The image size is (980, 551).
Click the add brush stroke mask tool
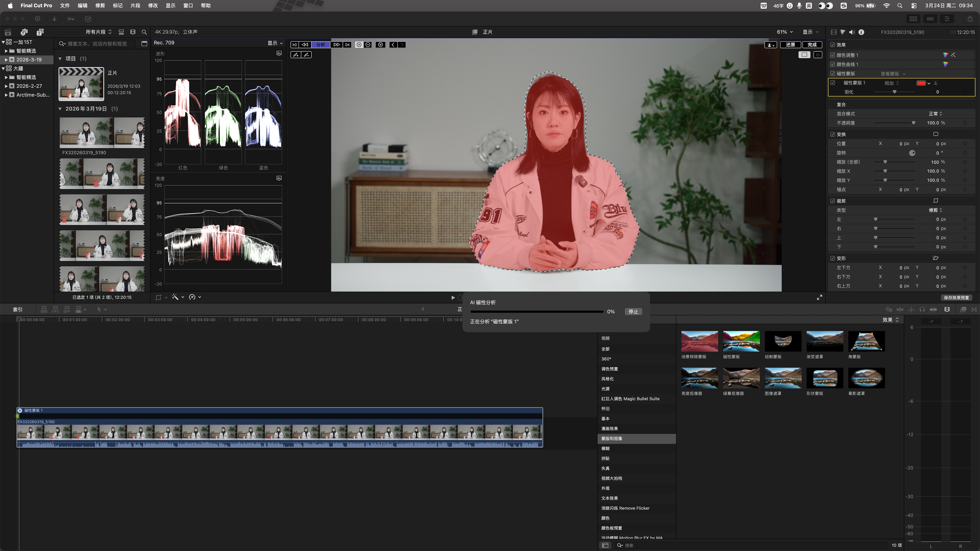296,55
